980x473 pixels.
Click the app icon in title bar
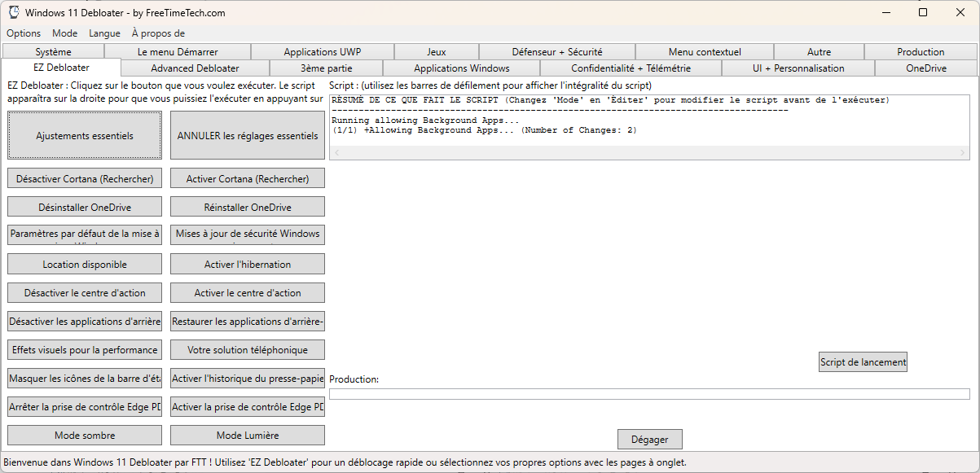(14, 12)
